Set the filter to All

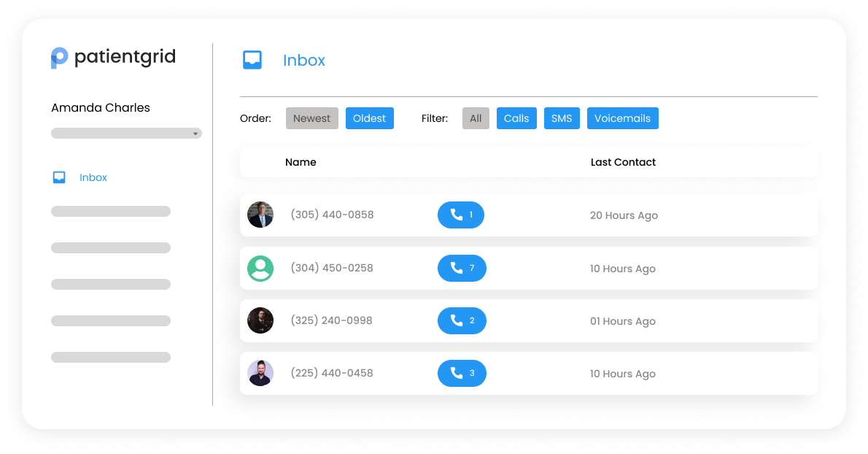coord(476,118)
